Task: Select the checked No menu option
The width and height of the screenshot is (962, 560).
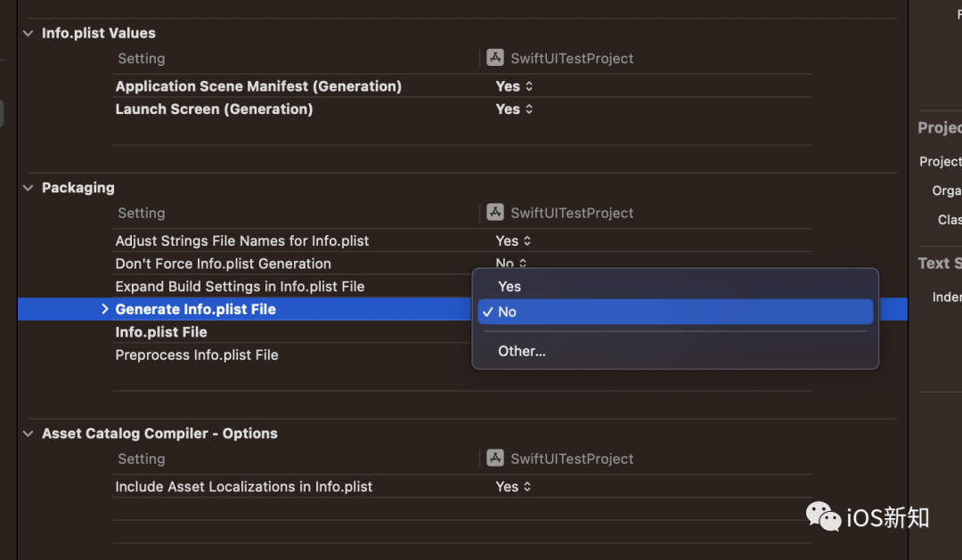Action: pyautogui.click(x=508, y=312)
